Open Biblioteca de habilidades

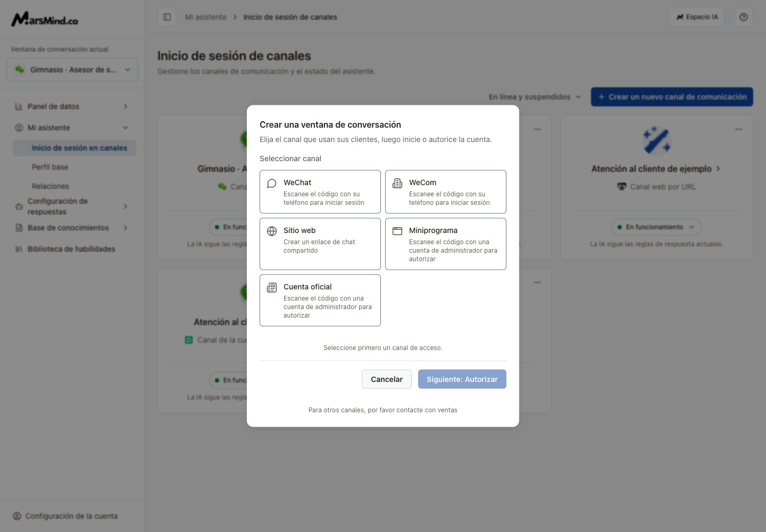(72, 249)
